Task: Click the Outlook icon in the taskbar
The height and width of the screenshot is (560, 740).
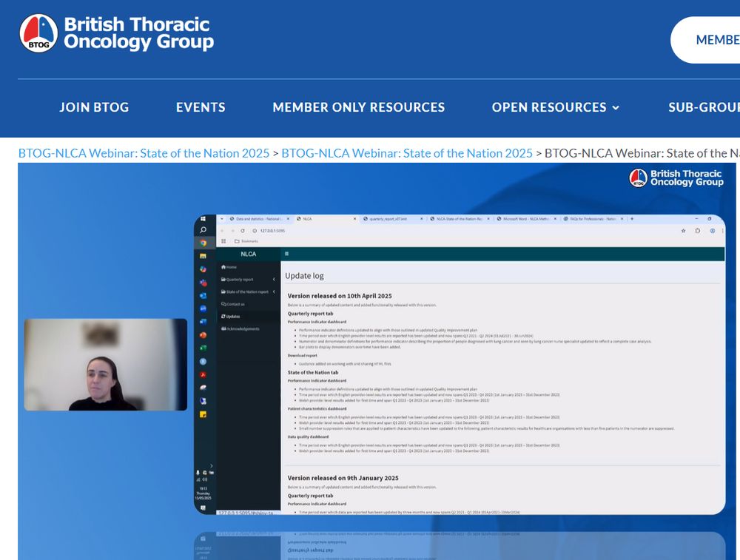Action: [x=203, y=296]
